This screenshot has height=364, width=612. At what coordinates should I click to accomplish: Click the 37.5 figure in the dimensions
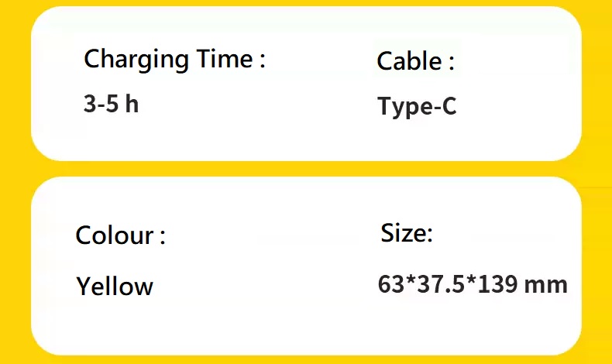tap(441, 284)
